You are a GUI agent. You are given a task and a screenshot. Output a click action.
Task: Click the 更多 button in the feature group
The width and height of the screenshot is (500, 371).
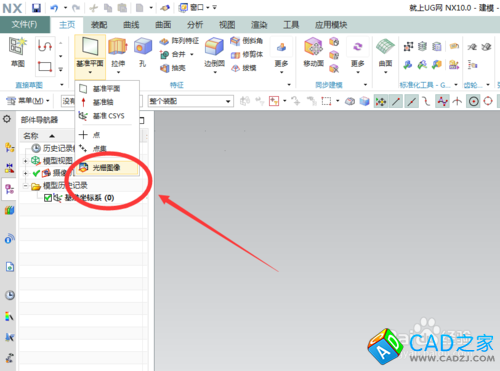pyautogui.click(x=281, y=55)
